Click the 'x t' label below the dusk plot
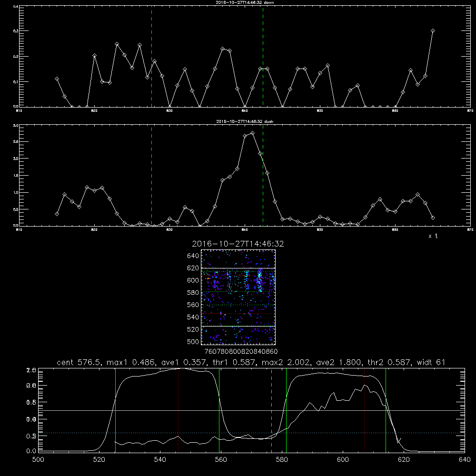The image size is (476, 476). (433, 236)
